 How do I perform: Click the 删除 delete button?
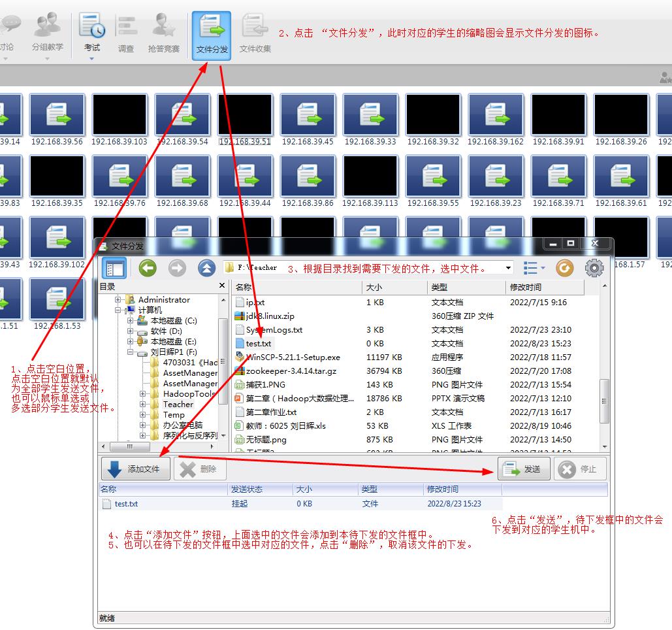coord(200,469)
